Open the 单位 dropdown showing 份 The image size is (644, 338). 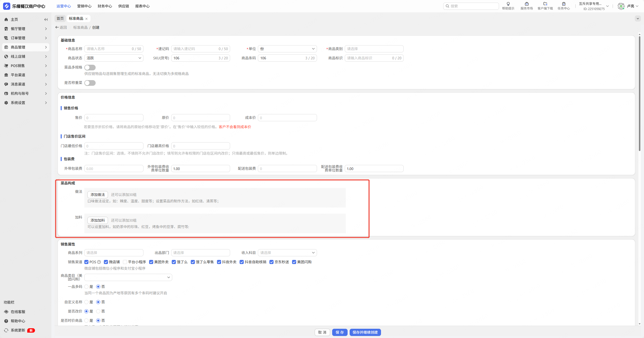point(287,49)
